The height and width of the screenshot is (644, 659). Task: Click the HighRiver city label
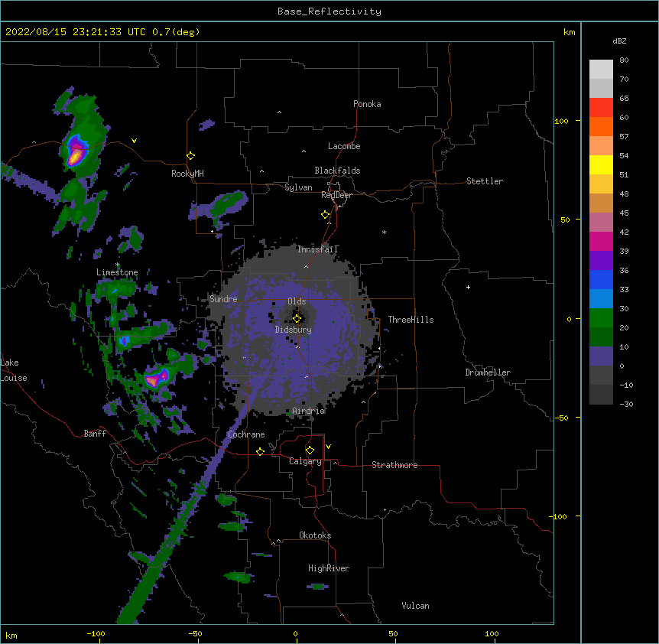[x=329, y=568]
